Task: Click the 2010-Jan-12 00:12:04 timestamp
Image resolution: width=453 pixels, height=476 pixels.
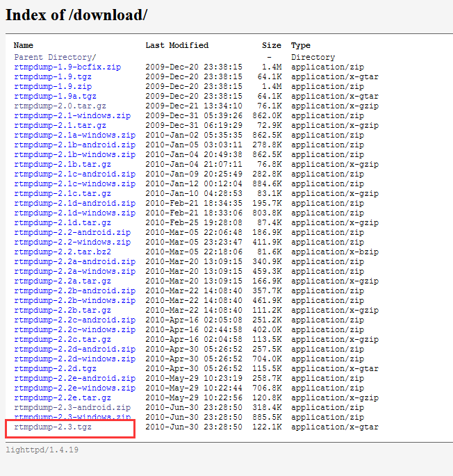Action: 194,183
